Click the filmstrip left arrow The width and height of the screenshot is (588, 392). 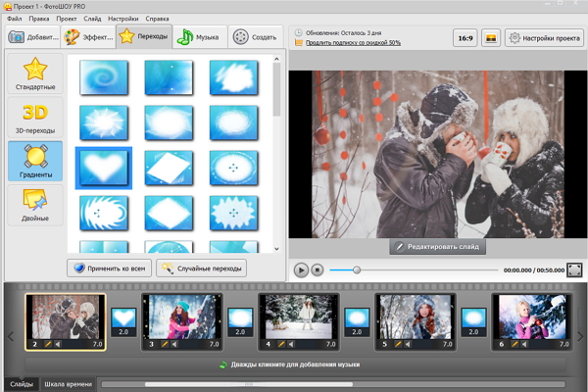11,337
